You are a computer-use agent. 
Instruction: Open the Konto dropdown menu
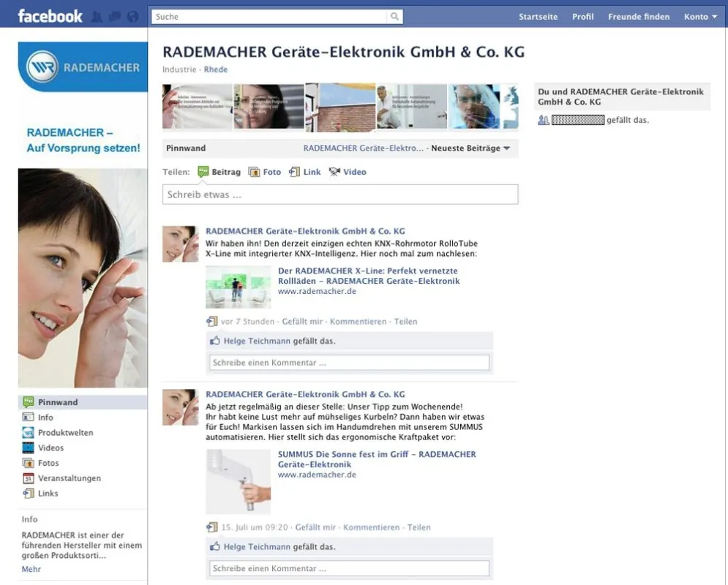[700, 17]
